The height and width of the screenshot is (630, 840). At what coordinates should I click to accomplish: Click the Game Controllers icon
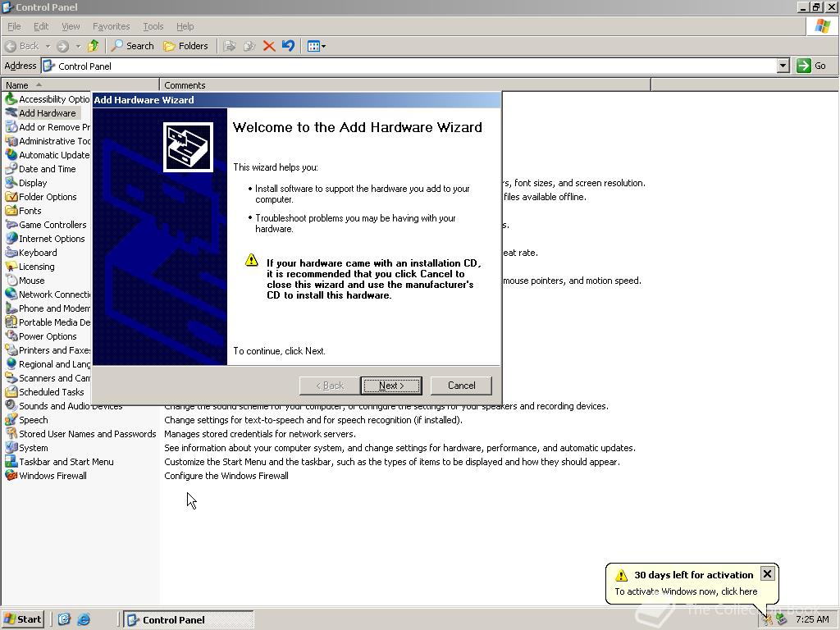11,225
